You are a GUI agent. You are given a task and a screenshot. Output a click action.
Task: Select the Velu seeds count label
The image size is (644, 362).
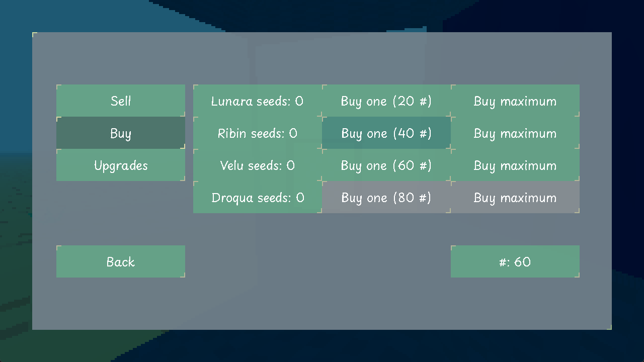pos(257,165)
